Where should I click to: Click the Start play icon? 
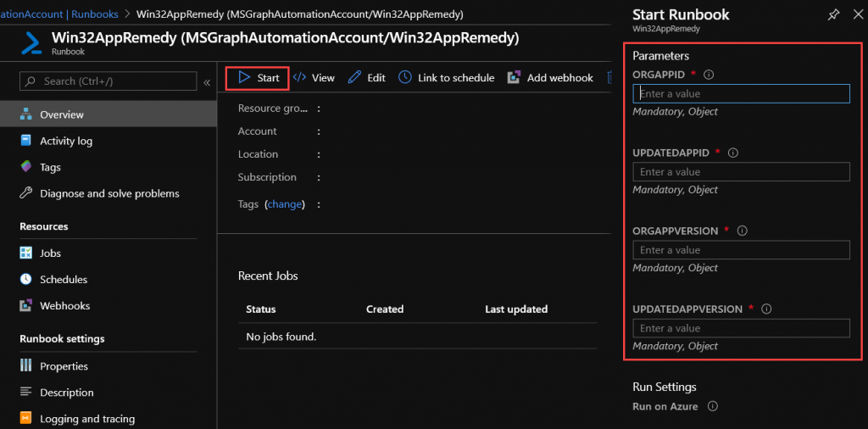pyautogui.click(x=244, y=77)
